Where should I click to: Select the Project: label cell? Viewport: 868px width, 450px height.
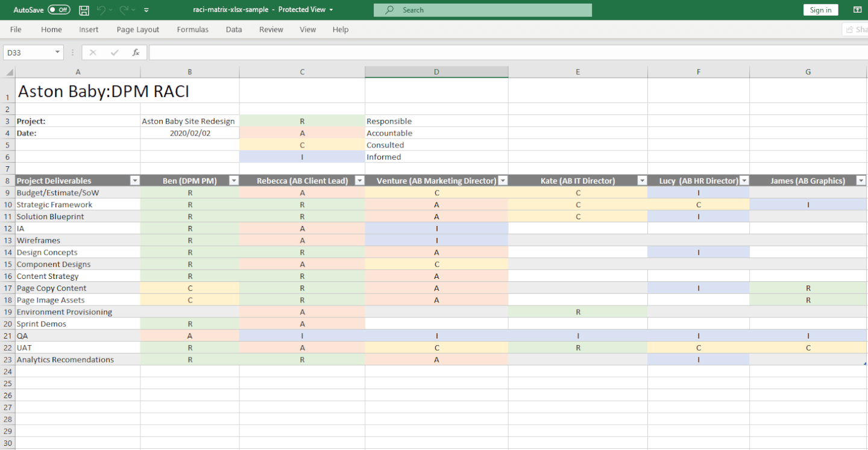click(78, 121)
